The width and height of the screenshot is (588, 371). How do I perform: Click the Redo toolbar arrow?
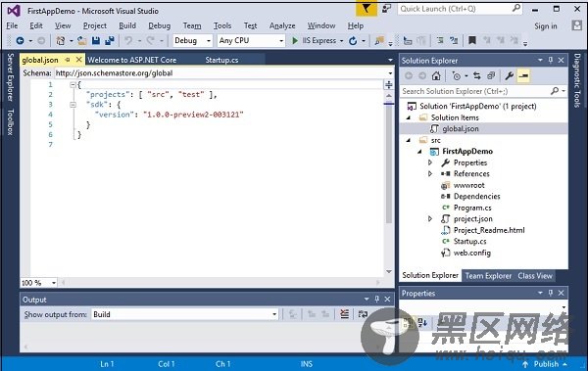150,40
